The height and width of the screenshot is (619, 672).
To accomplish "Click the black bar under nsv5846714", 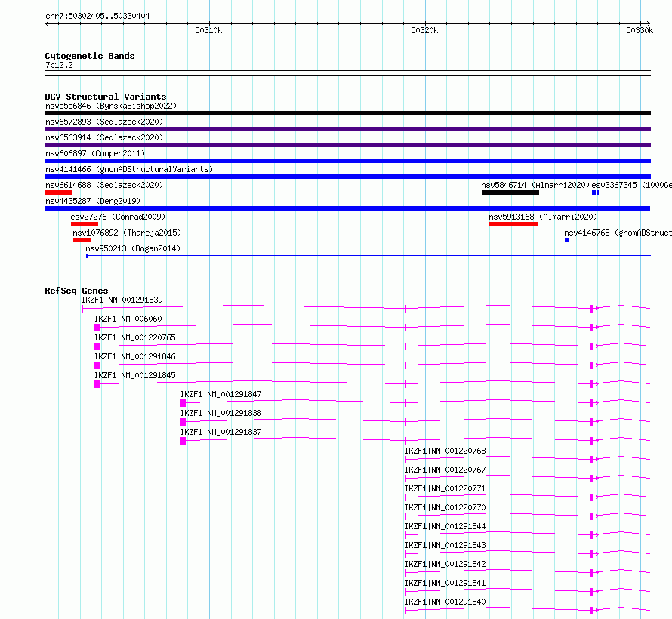I will [x=510, y=192].
